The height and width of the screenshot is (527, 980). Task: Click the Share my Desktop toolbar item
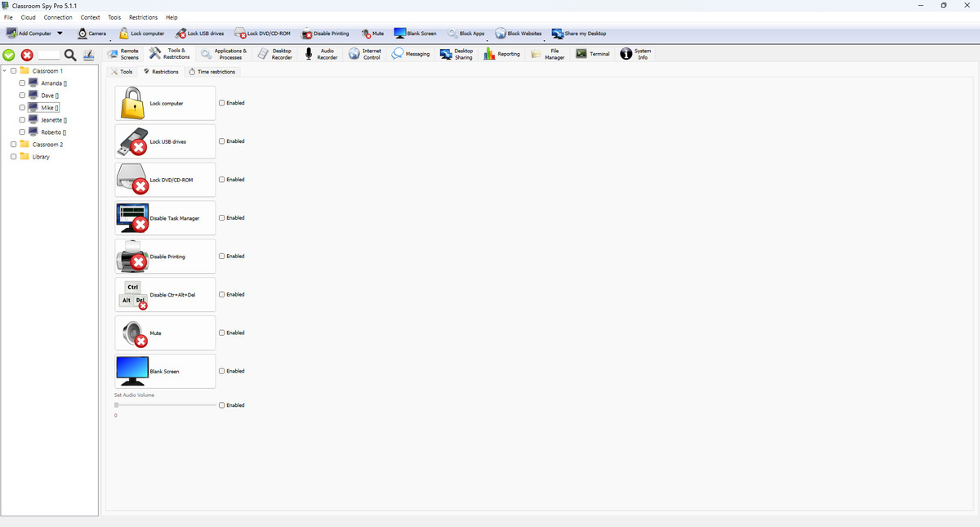[x=579, y=33]
